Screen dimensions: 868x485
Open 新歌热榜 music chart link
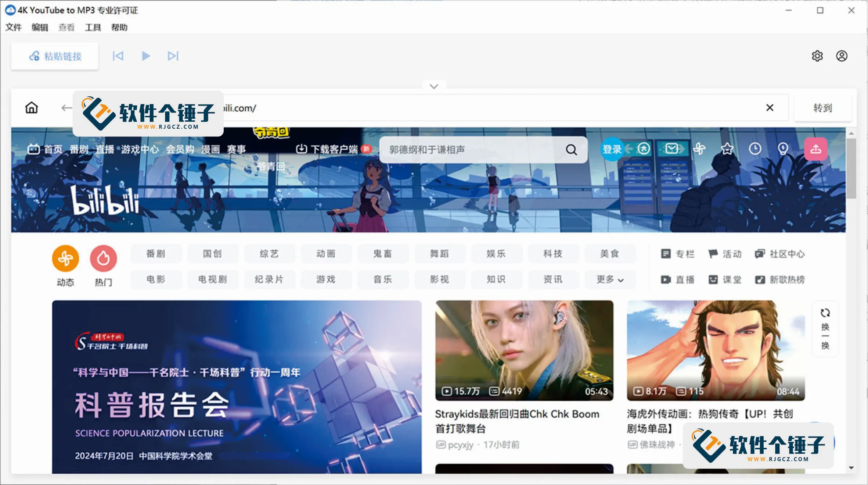tap(779, 279)
